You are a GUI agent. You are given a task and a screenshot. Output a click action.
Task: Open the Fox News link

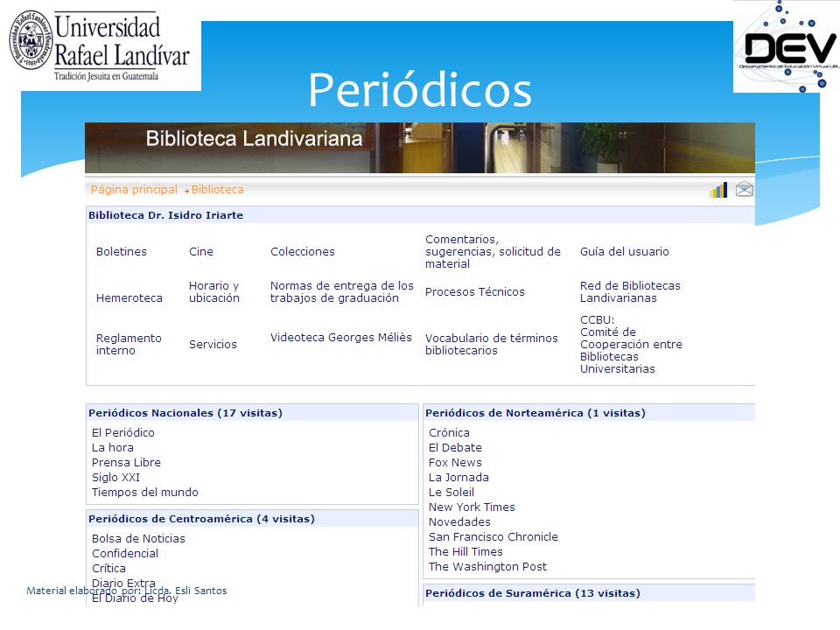click(x=455, y=463)
